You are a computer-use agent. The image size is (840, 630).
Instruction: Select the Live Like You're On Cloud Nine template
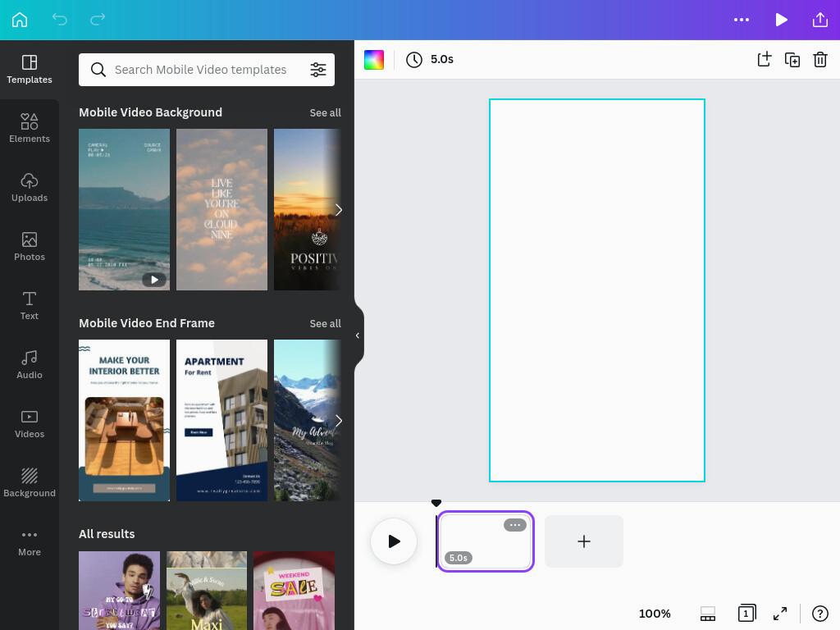(x=221, y=209)
